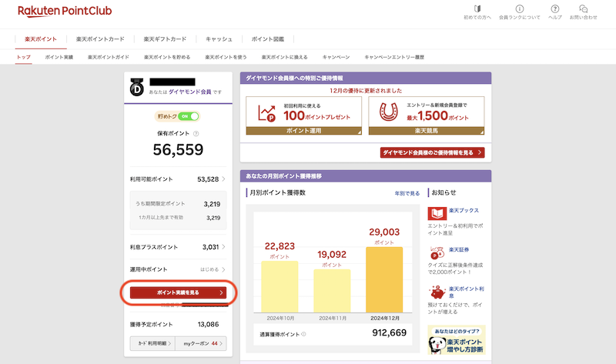The height and width of the screenshot is (364, 616).
Task: Open 楽天ポイントガイド sub-navigation item
Action: click(109, 57)
